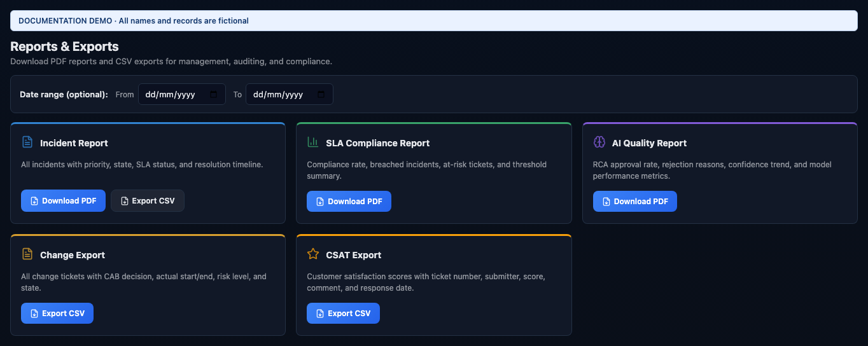Click the AI Quality Report brain icon
The height and width of the screenshot is (346, 868).
(x=599, y=142)
